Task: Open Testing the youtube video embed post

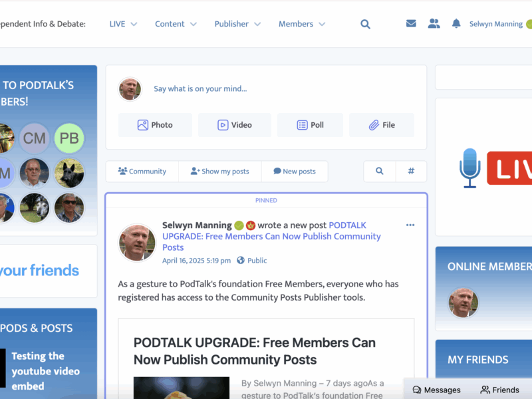Action: (x=45, y=371)
